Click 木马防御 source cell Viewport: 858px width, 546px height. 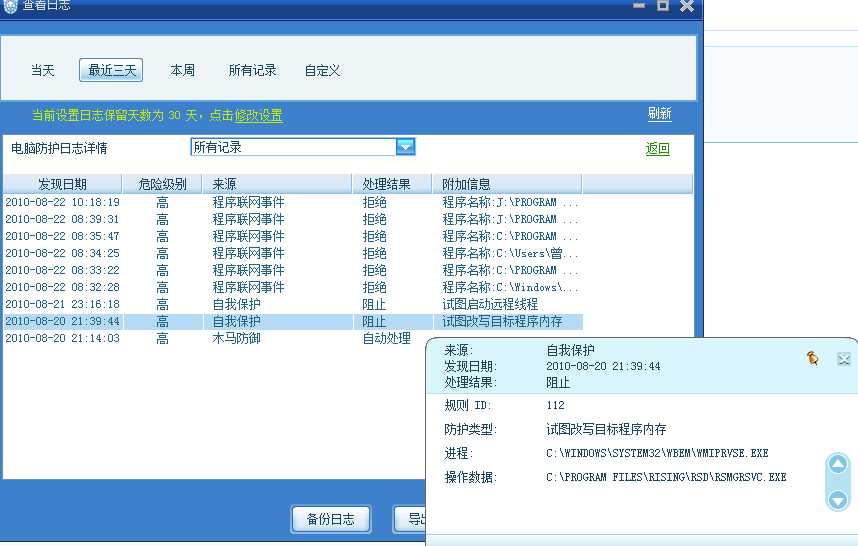coord(236,338)
